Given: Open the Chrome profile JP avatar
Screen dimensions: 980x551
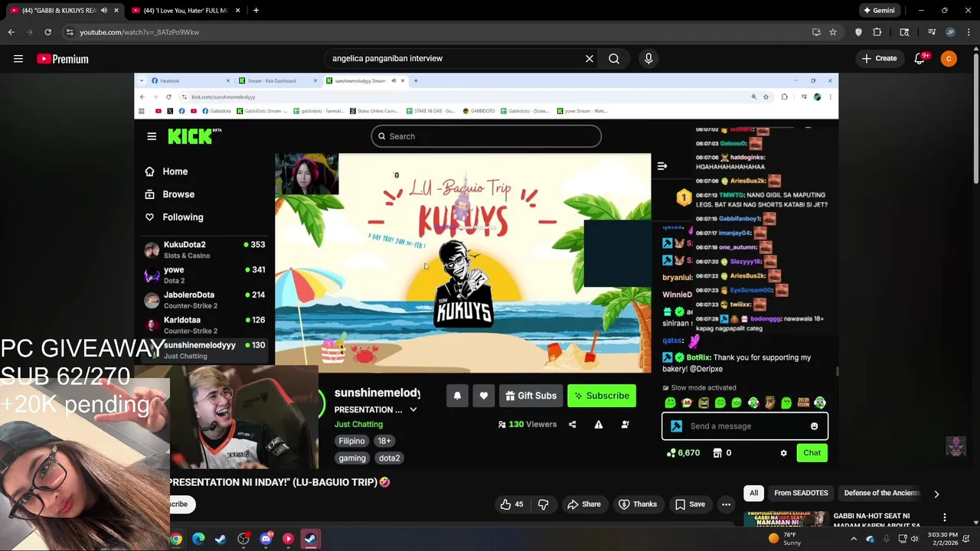Looking at the screenshot, I should (950, 32).
